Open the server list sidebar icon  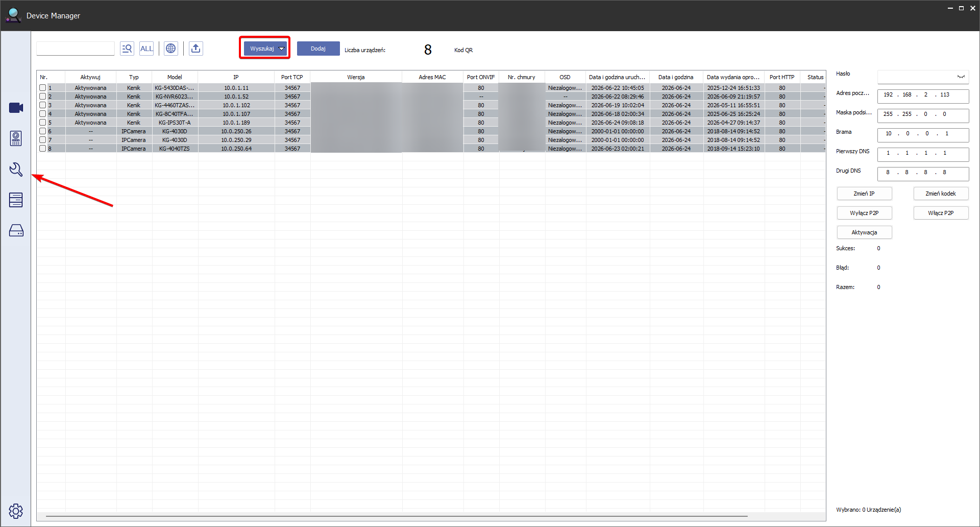click(16, 200)
